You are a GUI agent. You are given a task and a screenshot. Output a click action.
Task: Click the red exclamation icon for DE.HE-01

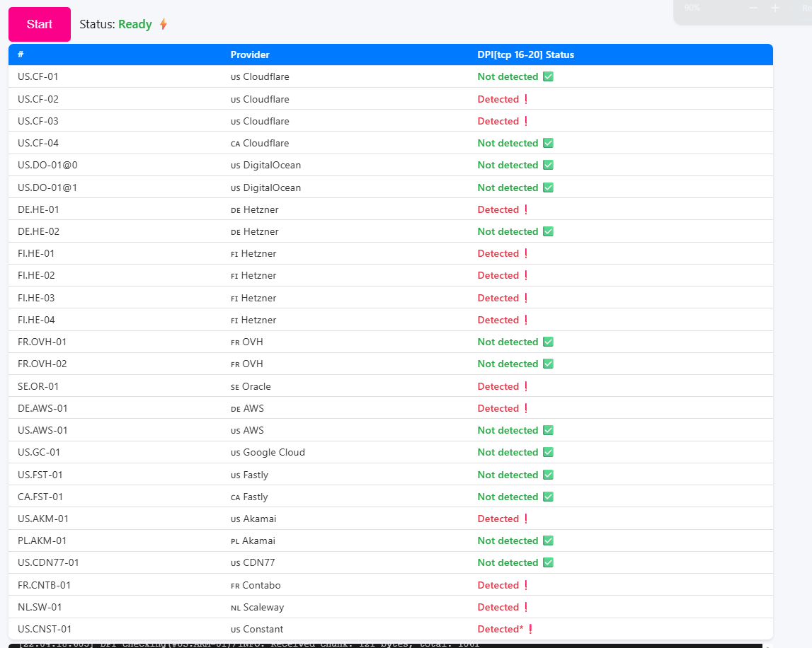click(526, 209)
